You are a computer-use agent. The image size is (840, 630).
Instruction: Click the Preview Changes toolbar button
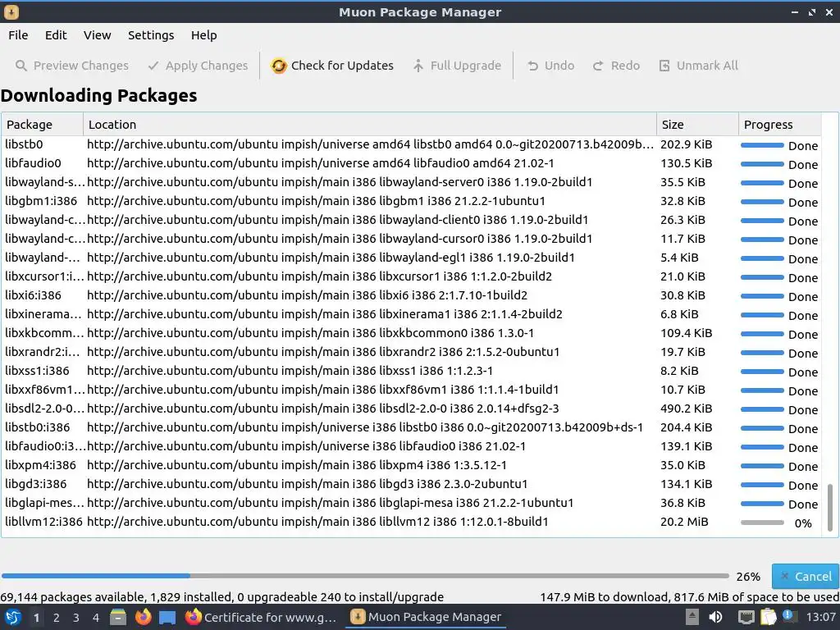72,66
